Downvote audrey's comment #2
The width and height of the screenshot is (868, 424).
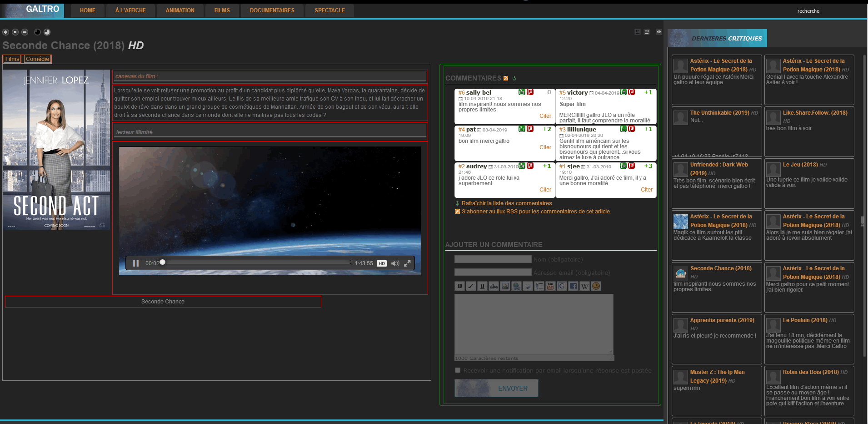[x=530, y=166]
